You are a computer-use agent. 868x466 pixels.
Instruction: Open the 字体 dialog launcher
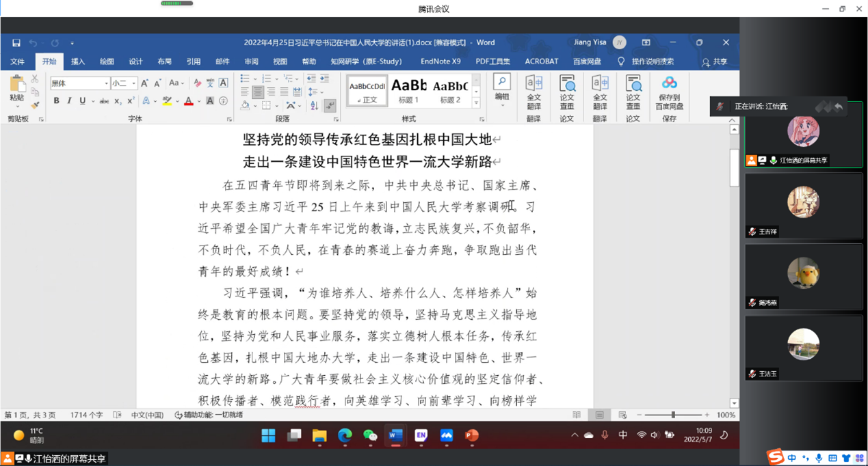[x=229, y=119]
